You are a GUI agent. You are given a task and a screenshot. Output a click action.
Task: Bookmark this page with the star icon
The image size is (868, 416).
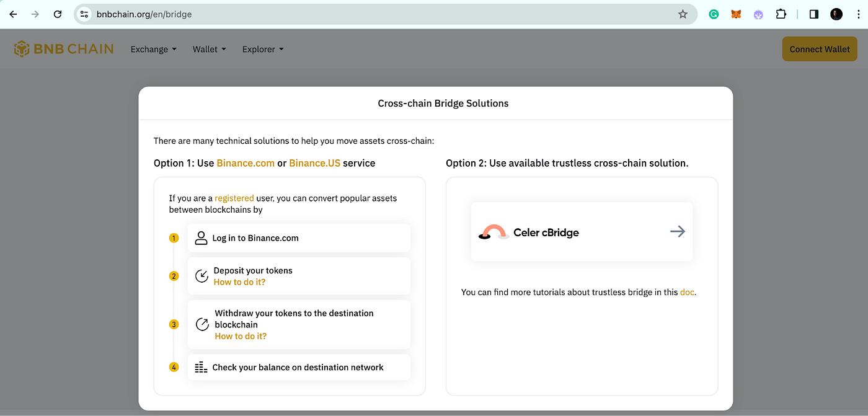[x=683, y=14]
